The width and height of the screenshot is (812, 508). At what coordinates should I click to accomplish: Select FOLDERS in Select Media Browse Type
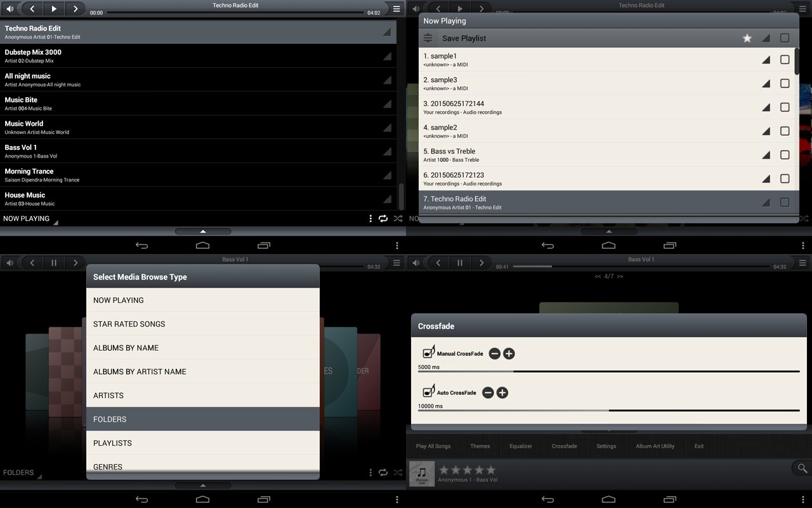click(x=203, y=419)
